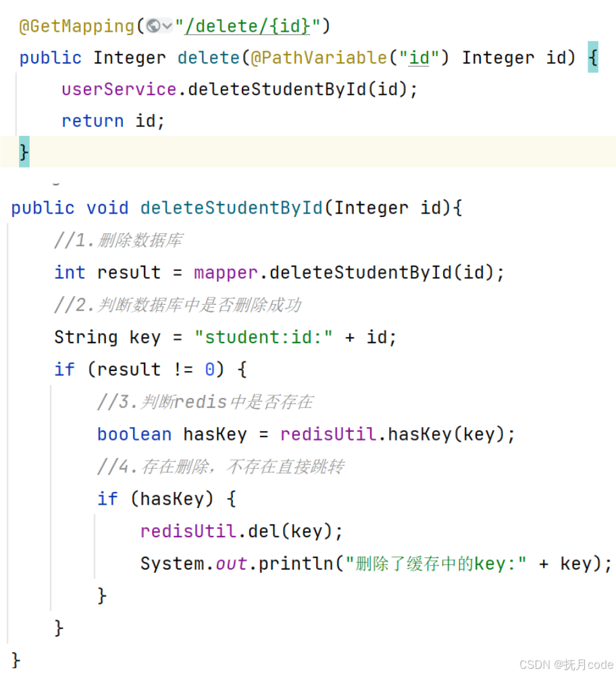Click the 'int result' variable declaration
The width and height of the screenshot is (616, 675).
pos(107,272)
